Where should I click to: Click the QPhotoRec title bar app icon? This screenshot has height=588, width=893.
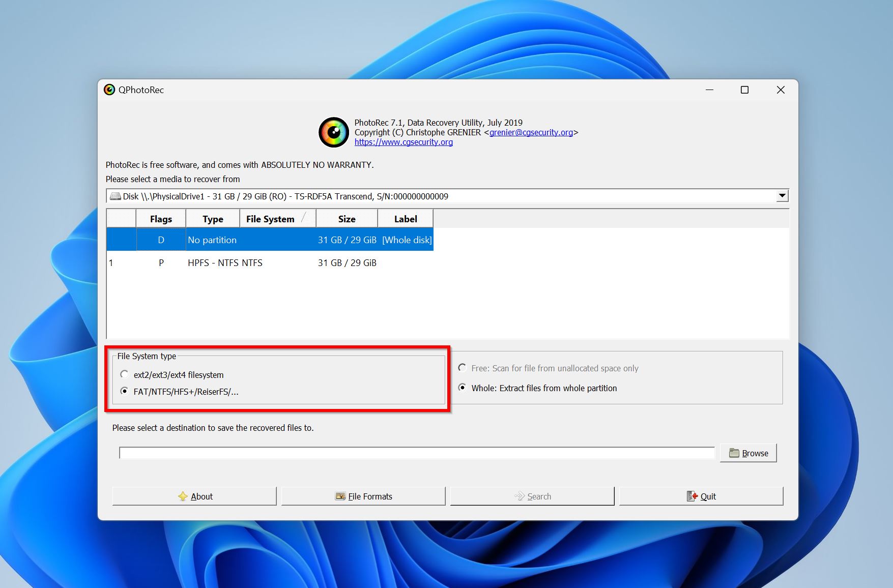[109, 90]
